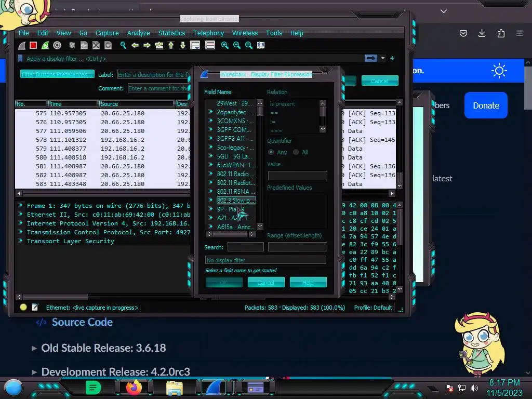Jump to the last packet icon
Screen dimensions: 532x399
click(183, 45)
